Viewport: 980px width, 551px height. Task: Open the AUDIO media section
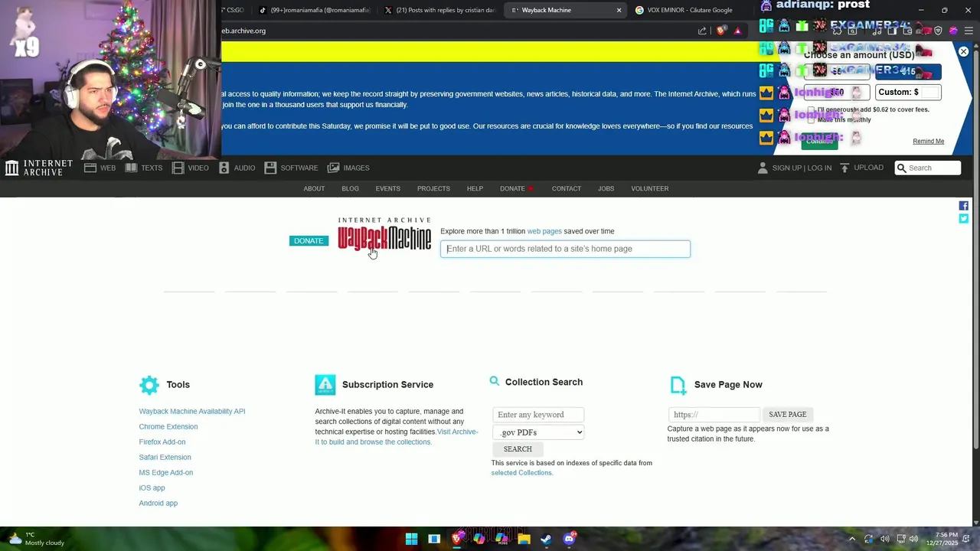tap(237, 168)
